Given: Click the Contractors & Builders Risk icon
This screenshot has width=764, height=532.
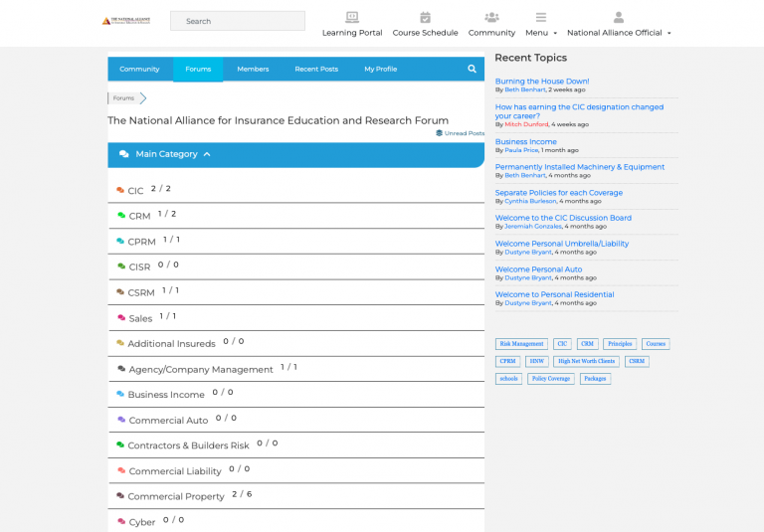Looking at the screenshot, I should point(120,444).
